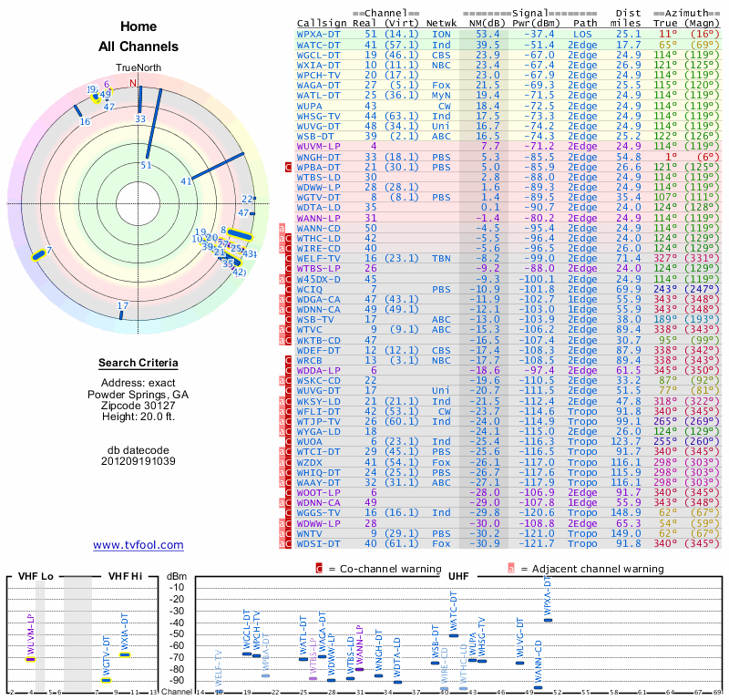The height and width of the screenshot is (700, 729).
Task: Click WZDX callsign in the table
Action: click(x=309, y=462)
